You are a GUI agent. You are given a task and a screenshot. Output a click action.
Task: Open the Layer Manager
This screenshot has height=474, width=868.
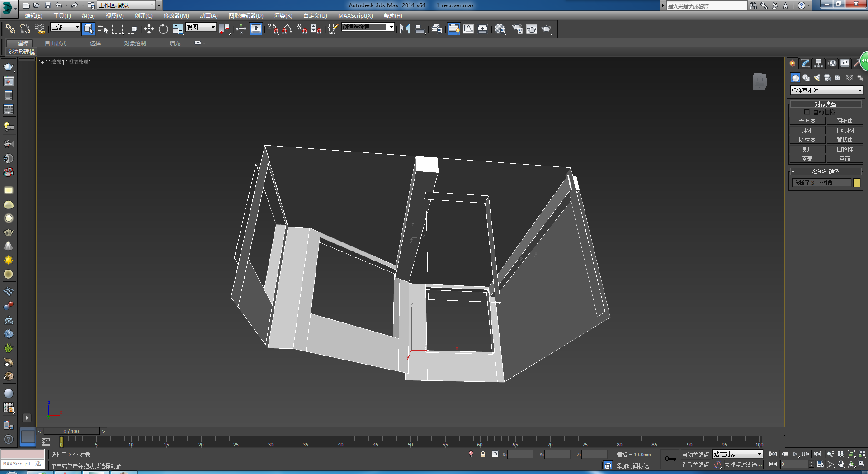click(436, 29)
